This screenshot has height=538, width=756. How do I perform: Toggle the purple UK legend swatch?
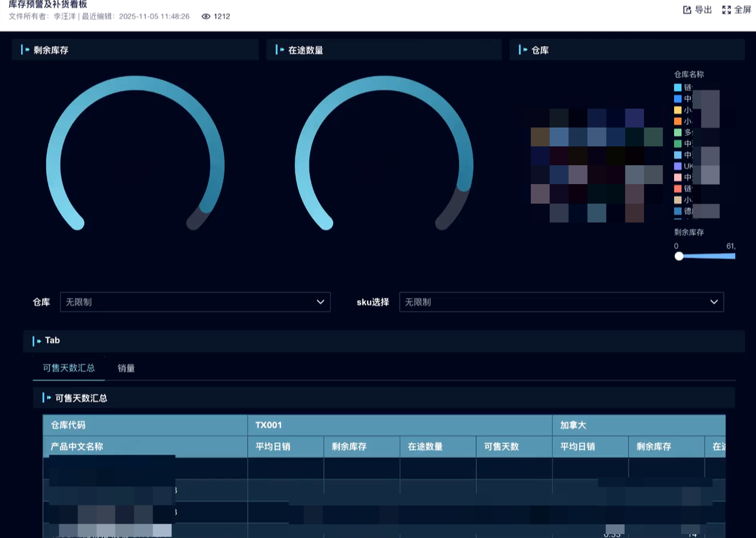pos(678,167)
